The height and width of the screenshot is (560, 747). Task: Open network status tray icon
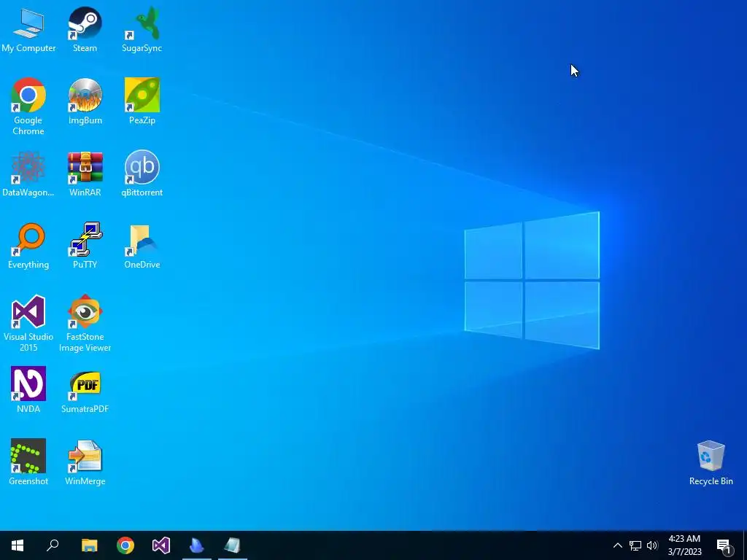coord(635,545)
